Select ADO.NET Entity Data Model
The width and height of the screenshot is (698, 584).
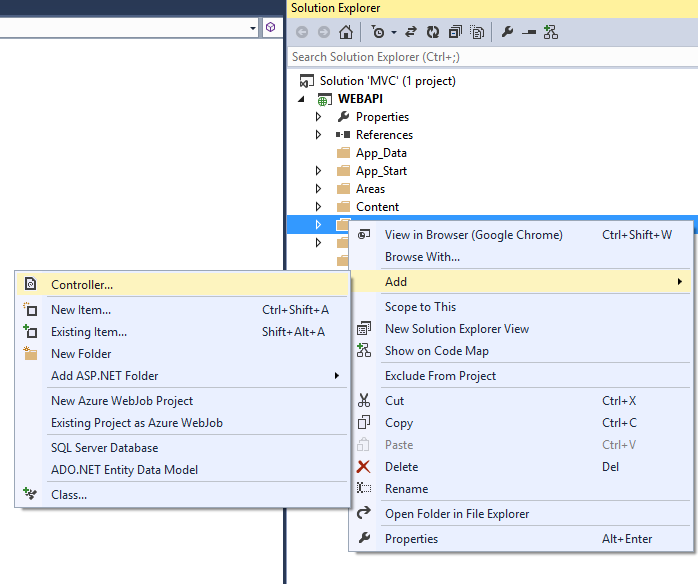(x=182, y=470)
